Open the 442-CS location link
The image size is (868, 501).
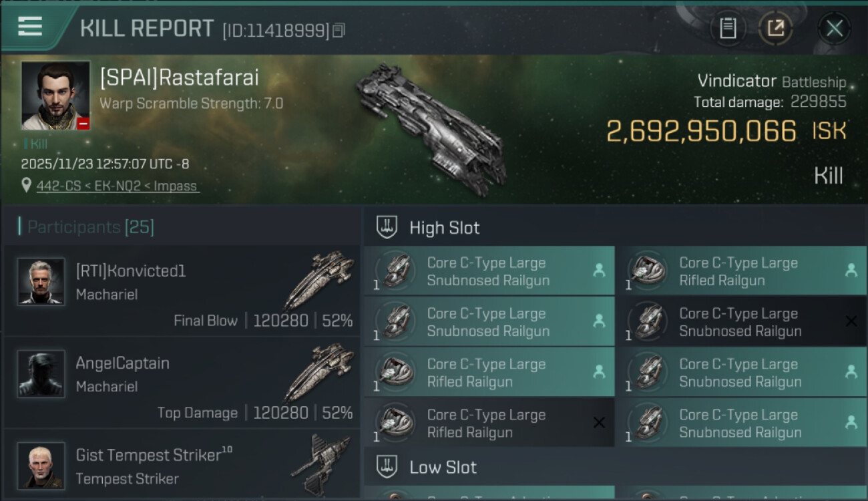pos(118,186)
